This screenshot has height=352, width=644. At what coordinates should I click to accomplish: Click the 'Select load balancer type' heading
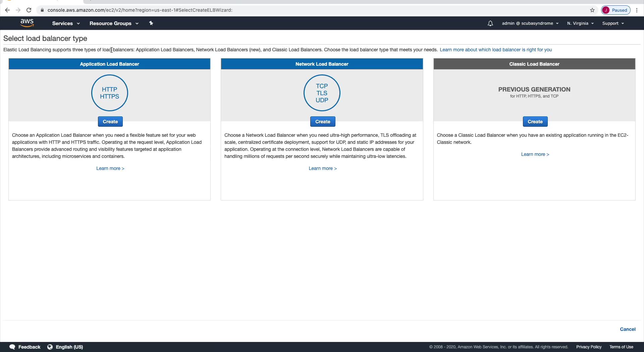point(45,39)
